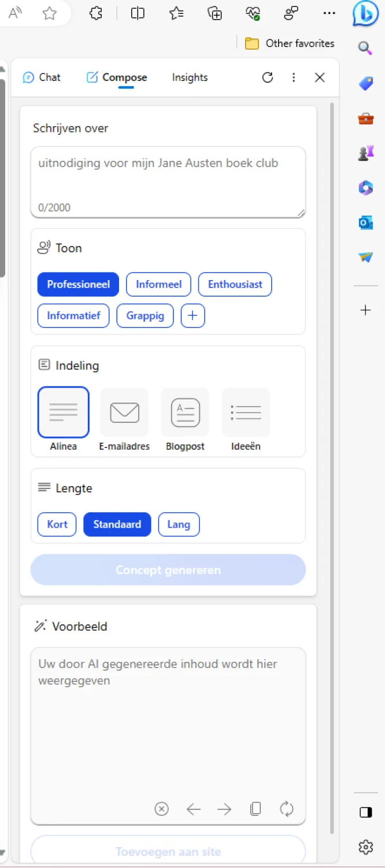Select the Enthousiast tone
The width and height of the screenshot is (385, 868).
[235, 284]
